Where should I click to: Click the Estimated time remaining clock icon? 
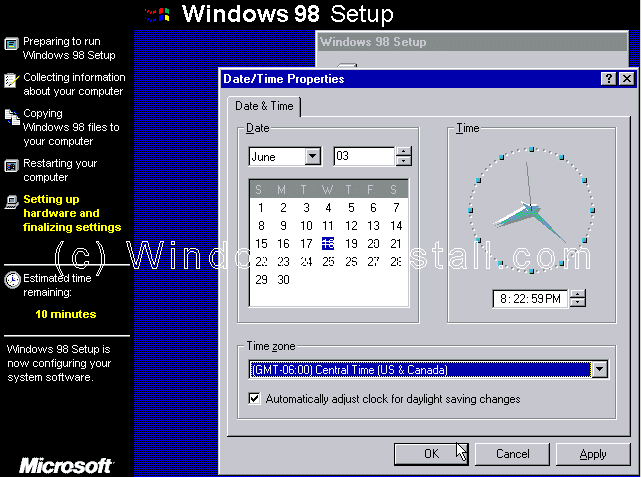pos(11,279)
